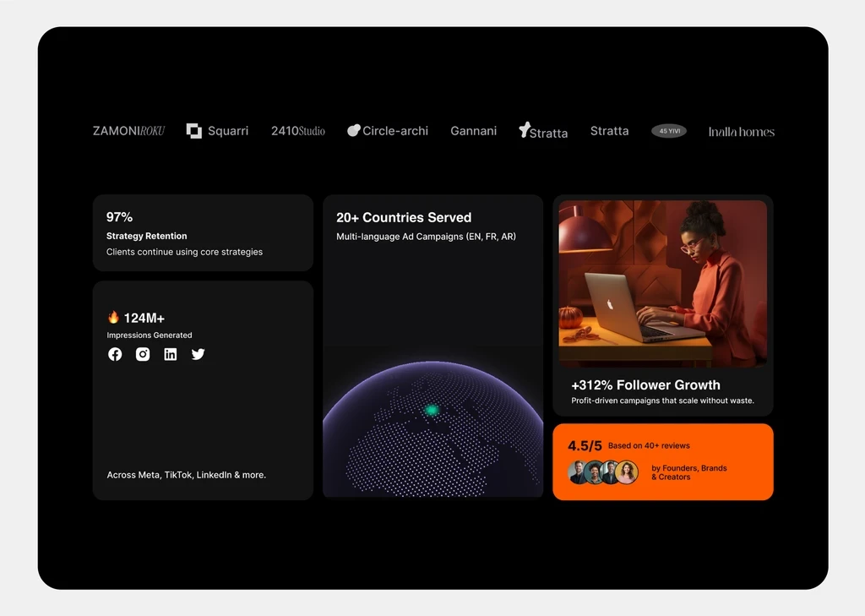Click 'by Founders, Brands & Creators' text
865x616 pixels.
tap(689, 472)
